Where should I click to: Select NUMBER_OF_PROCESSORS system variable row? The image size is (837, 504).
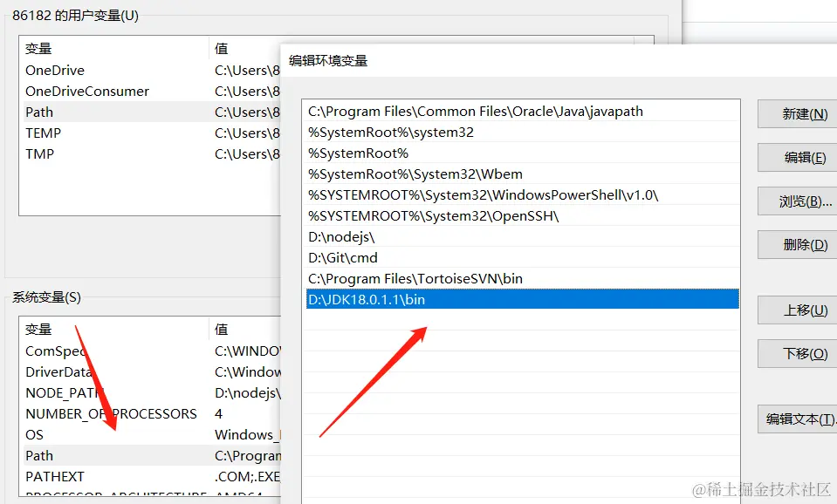150,414
